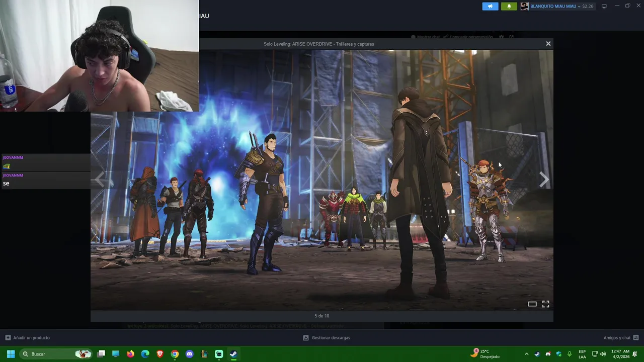
Task: Click the Solo Leveling screenshot image
Action: [x=322, y=179]
